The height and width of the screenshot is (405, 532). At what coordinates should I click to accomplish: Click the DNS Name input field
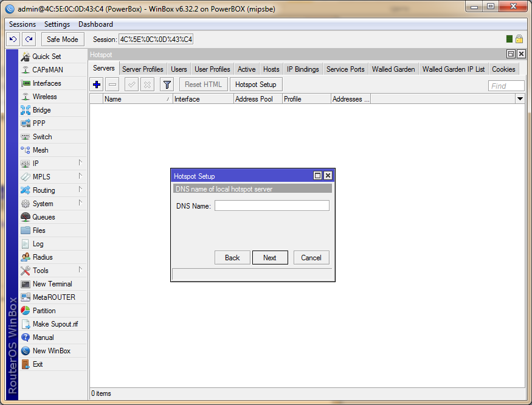coord(272,206)
